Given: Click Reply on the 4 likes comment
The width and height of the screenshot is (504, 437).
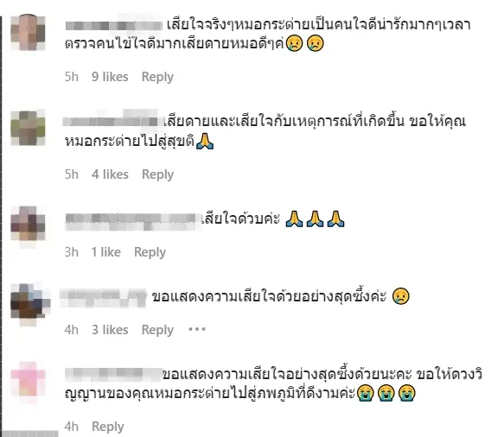Looking at the screenshot, I should point(157,174).
